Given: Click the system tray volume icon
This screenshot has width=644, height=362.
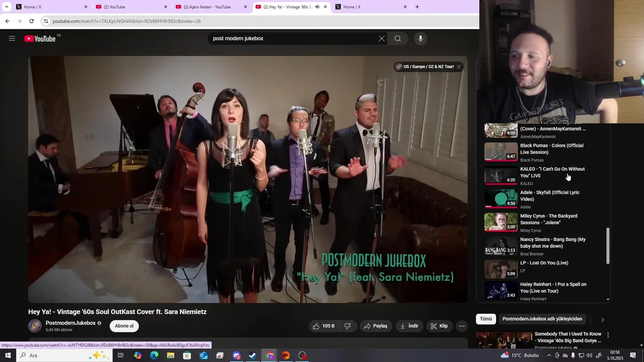Looking at the screenshot, I should coord(590,355).
